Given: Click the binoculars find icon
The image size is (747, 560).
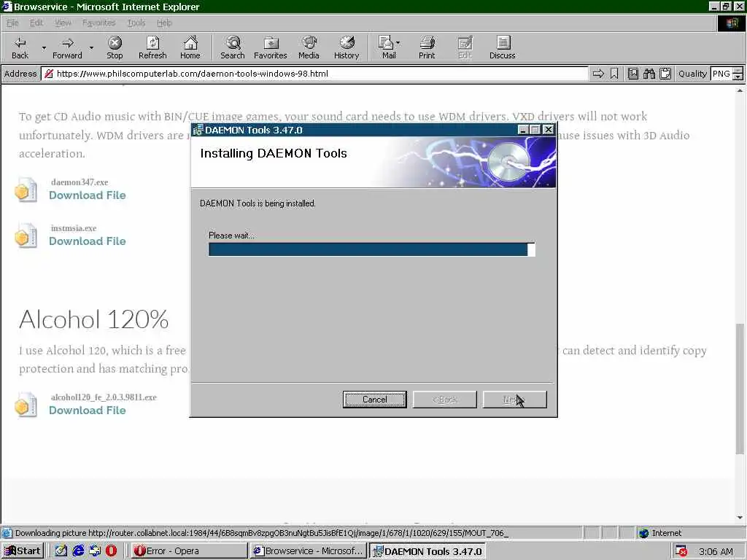Looking at the screenshot, I should click(x=649, y=74).
